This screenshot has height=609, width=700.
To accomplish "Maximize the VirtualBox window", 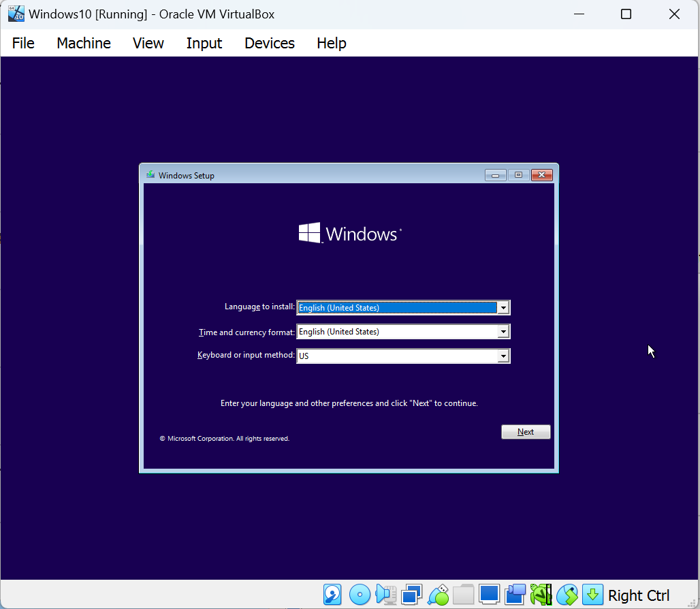I will tap(626, 14).
